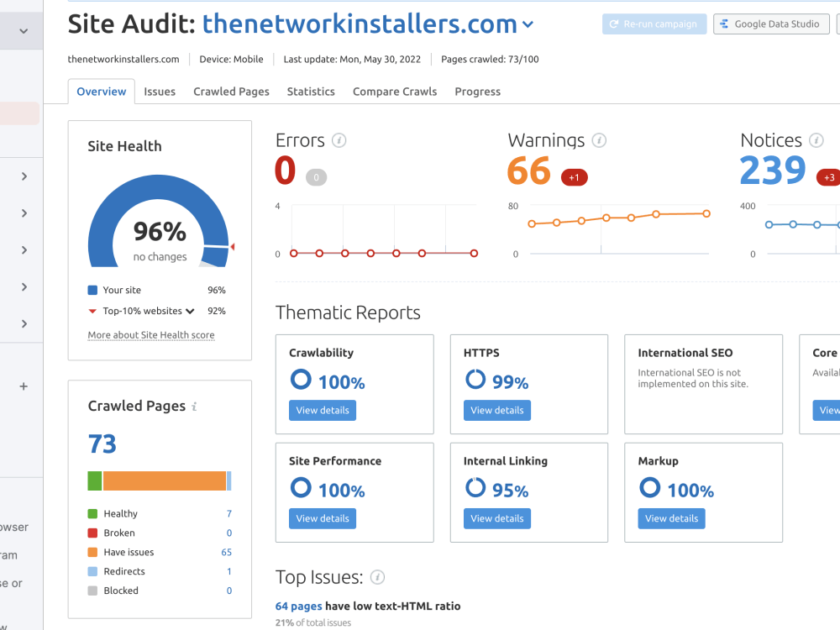Click the Have issues count 65

(x=227, y=553)
